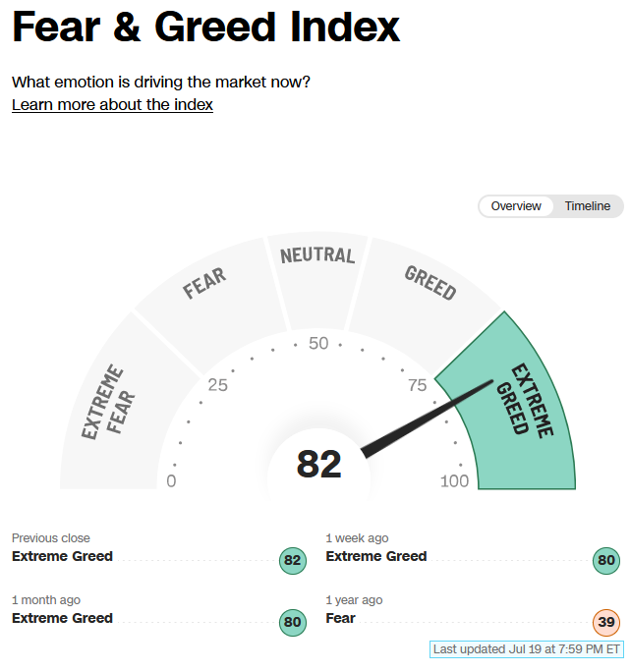
Task: Click the Neutral gauge segment
Action: pos(317,279)
